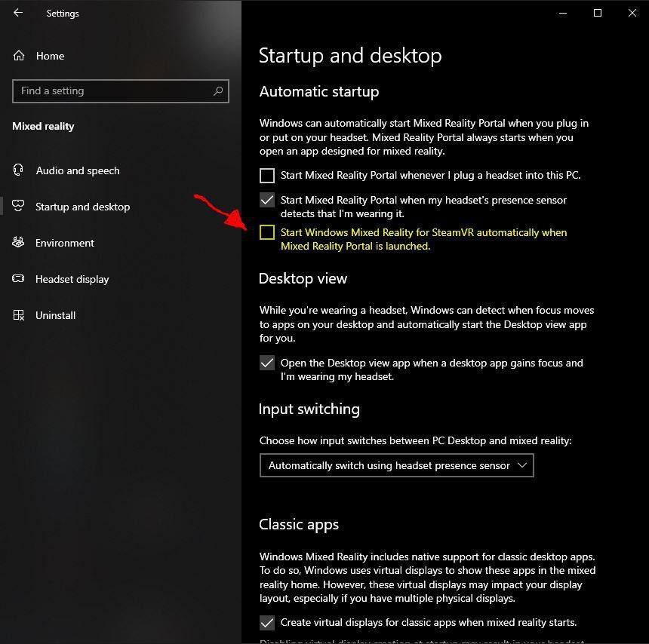649x644 pixels.
Task: Click the Audio and speech headset icon
Action: [x=18, y=170]
